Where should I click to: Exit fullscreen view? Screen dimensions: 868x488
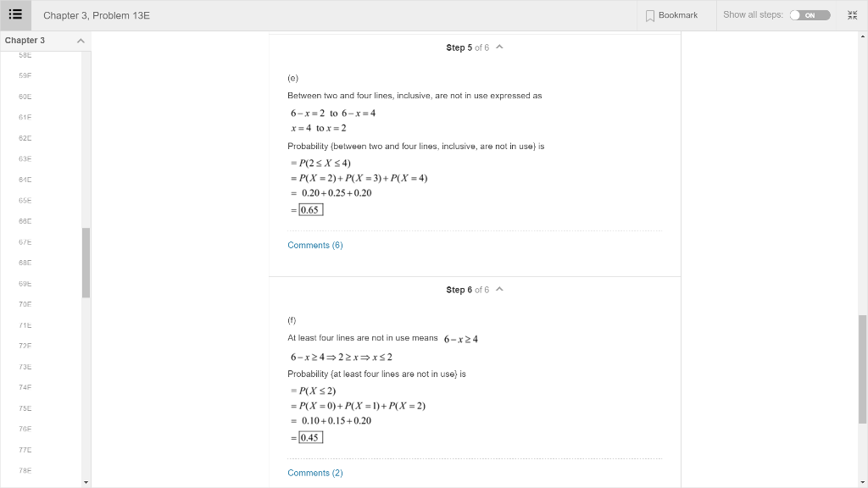(x=853, y=14)
